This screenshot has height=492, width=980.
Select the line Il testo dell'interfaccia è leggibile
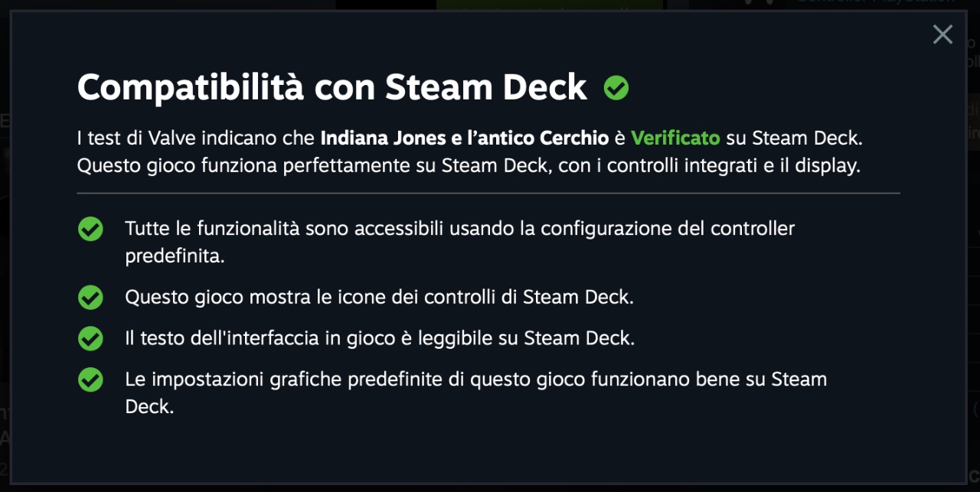(380, 338)
